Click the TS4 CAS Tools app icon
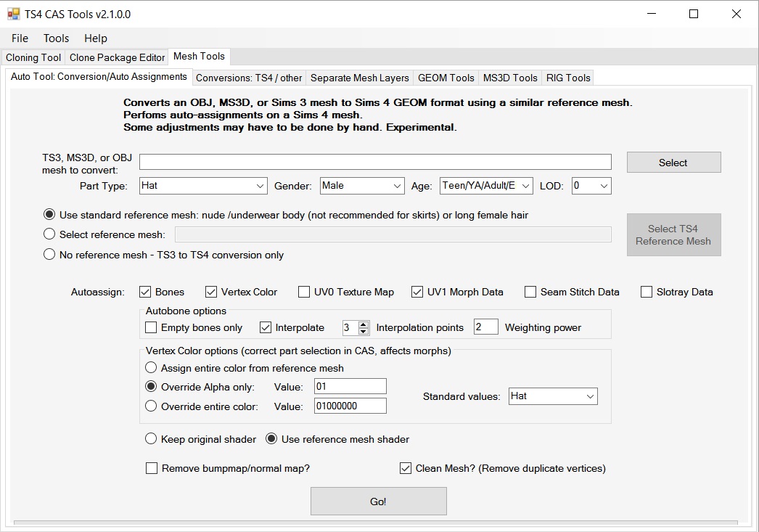The image size is (759, 532). tap(13, 14)
